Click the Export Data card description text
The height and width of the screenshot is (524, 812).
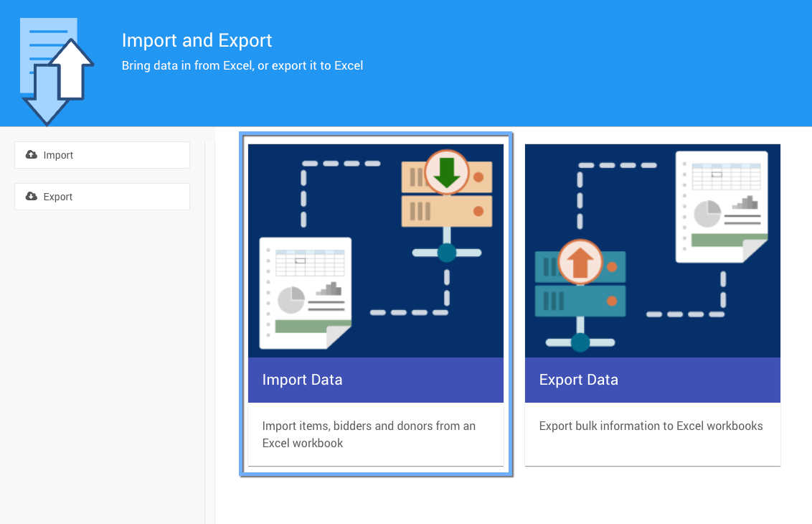pos(651,426)
